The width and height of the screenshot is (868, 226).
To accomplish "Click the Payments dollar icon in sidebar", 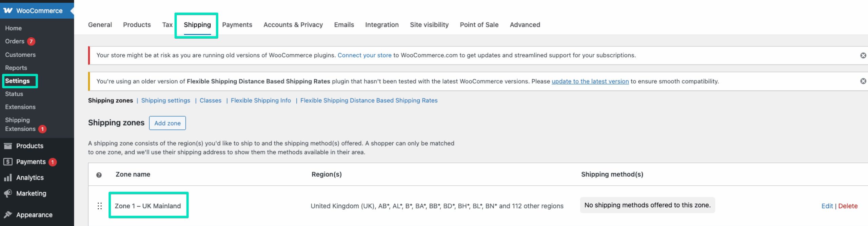I will [x=8, y=162].
